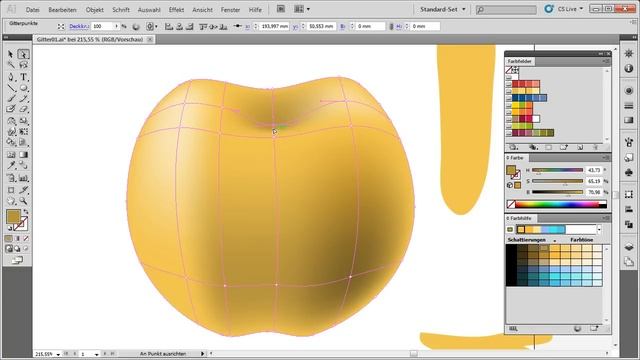
Task: Select the Hand tool
Action: pos(11,201)
